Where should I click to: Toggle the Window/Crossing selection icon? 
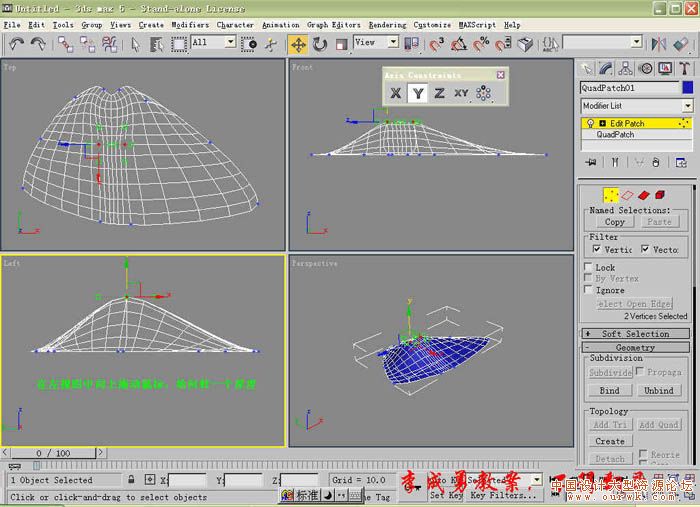[249, 44]
